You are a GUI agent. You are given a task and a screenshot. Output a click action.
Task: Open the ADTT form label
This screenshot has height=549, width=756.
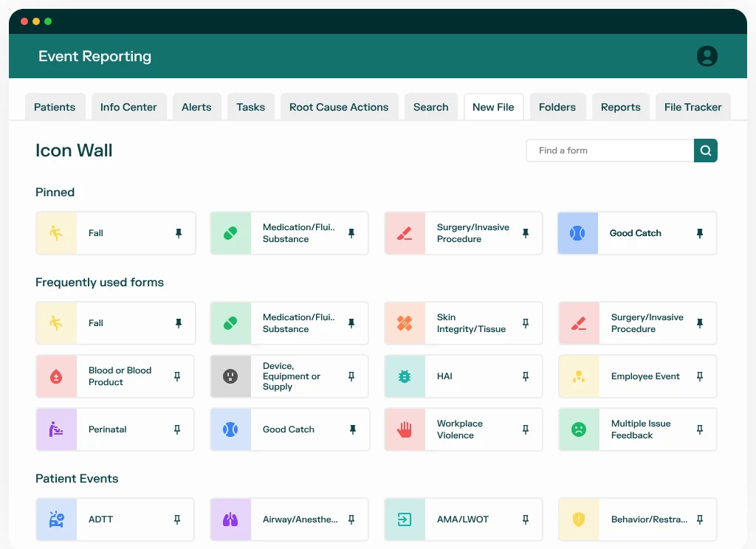(x=100, y=519)
